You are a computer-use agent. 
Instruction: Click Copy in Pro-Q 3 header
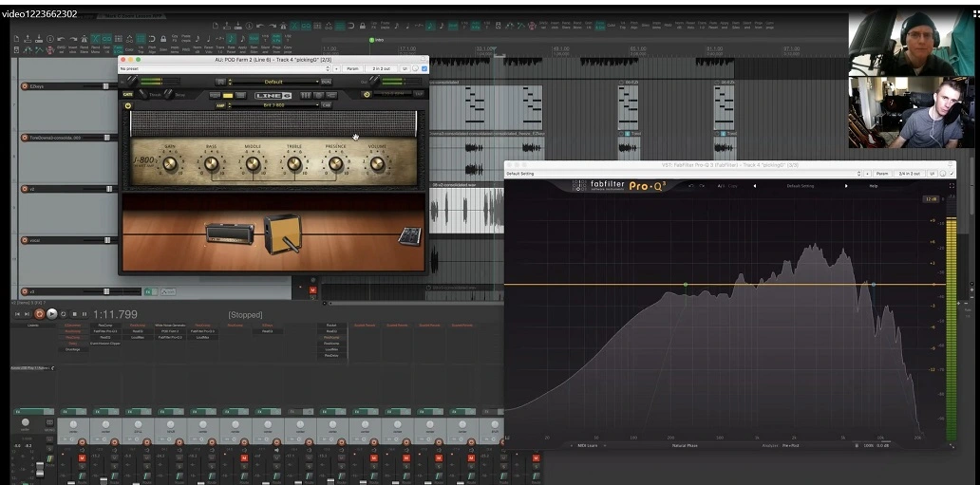tap(732, 186)
